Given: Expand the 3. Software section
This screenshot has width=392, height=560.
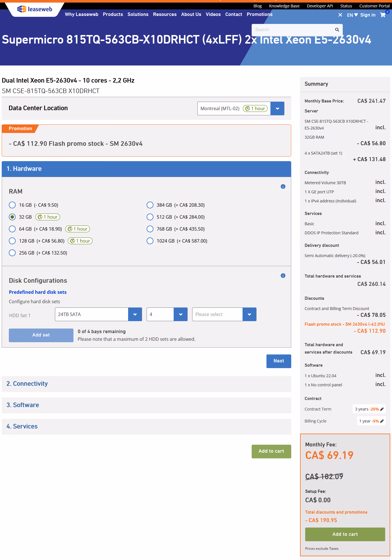Looking at the screenshot, I should pyautogui.click(x=146, y=405).
